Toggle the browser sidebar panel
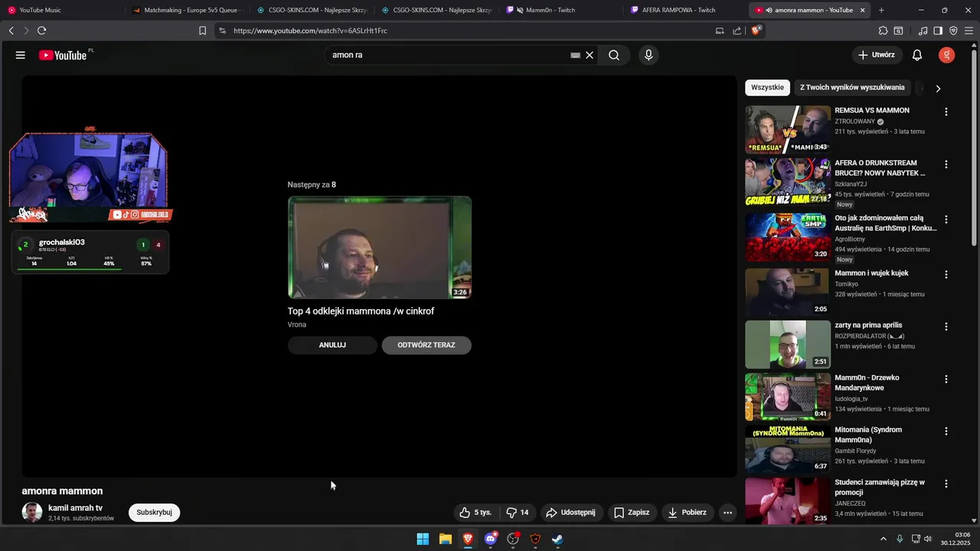Image resolution: width=980 pixels, height=551 pixels. [938, 31]
